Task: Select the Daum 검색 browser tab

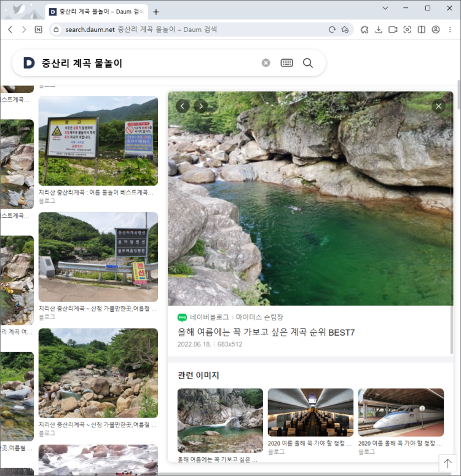Action: coord(97,12)
